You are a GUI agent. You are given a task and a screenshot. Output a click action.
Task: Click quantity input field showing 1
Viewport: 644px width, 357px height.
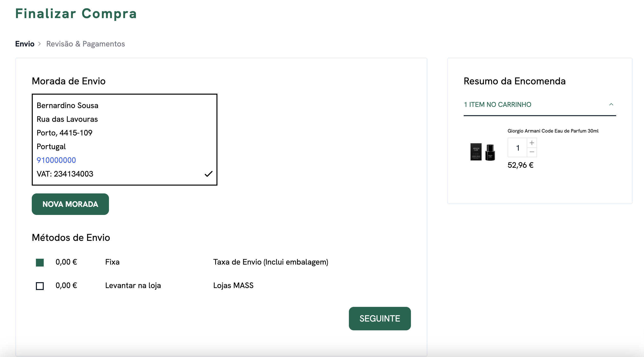(517, 148)
